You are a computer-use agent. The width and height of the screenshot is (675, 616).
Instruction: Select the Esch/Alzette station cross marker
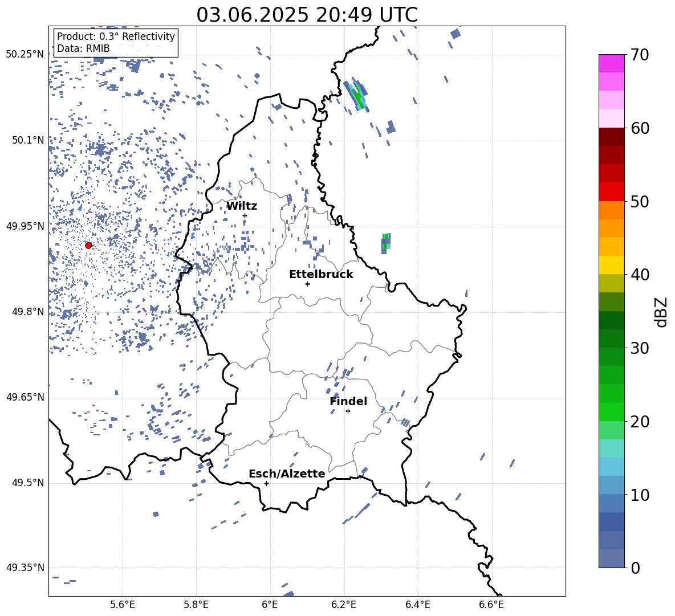pyautogui.click(x=266, y=483)
